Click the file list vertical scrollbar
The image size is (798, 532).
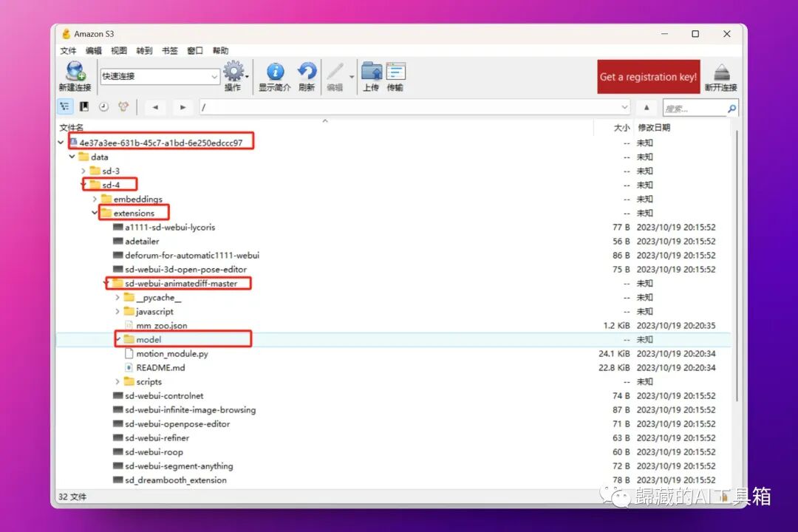click(736, 265)
